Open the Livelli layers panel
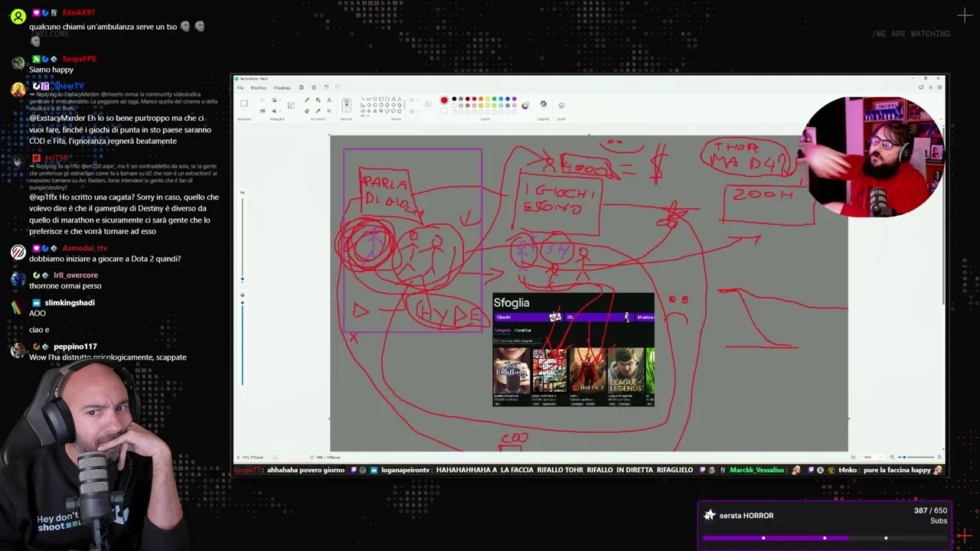Viewport: 980px width, 551px height. (x=561, y=106)
